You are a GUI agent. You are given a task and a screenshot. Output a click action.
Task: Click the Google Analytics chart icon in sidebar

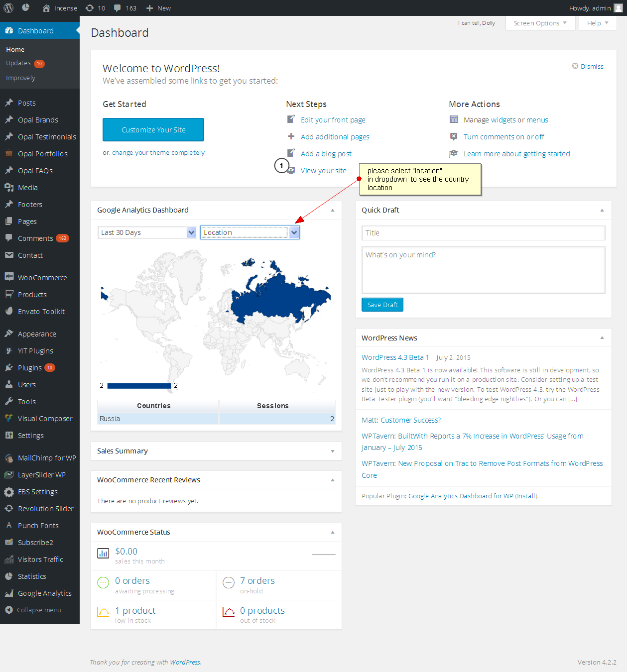[9, 593]
